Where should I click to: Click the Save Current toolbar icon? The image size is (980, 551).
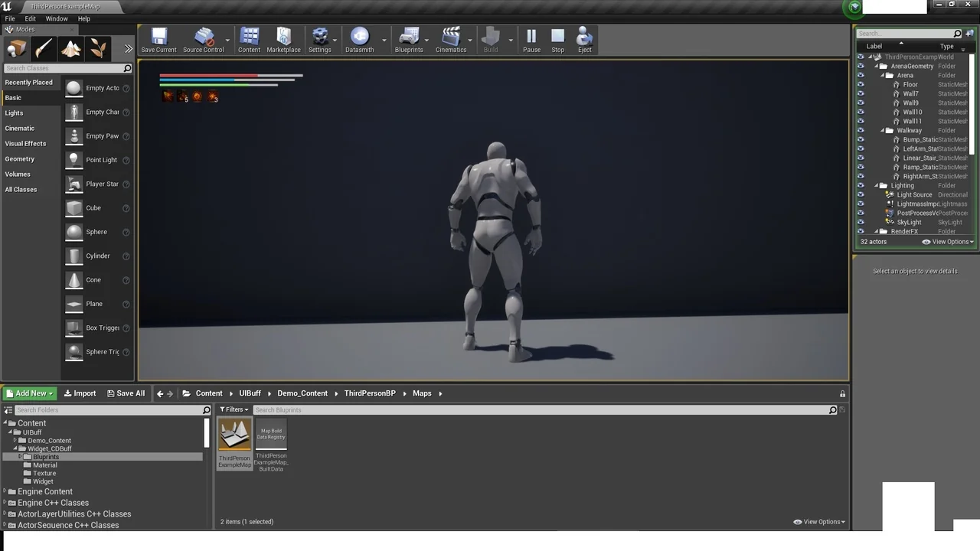tap(158, 41)
